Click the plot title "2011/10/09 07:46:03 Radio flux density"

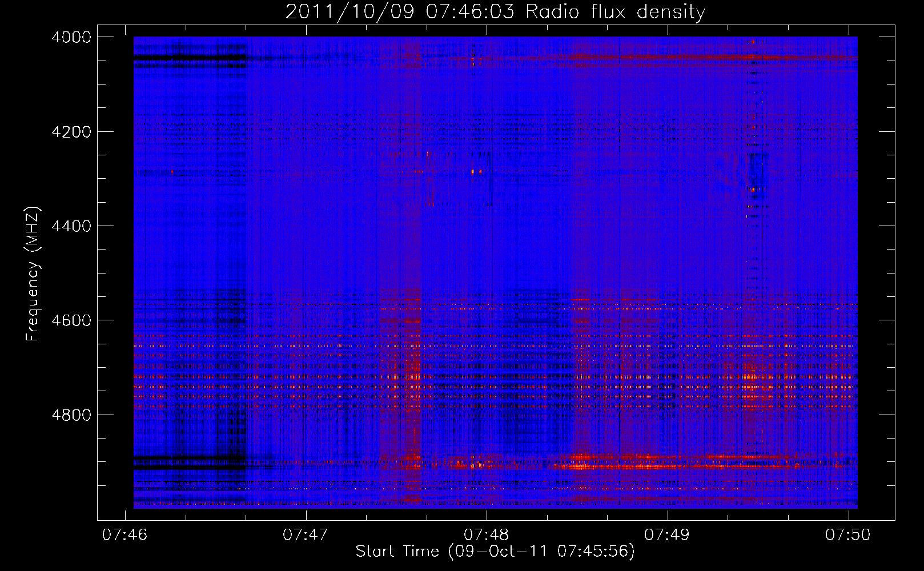click(495, 12)
